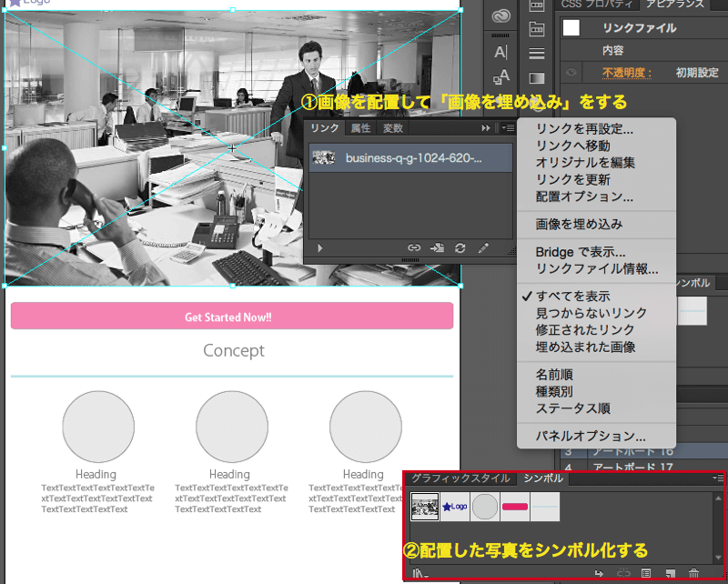Screen dimensions: 728x584
Task: Select the light blue line symbol thumbnail
Action: 545,507
